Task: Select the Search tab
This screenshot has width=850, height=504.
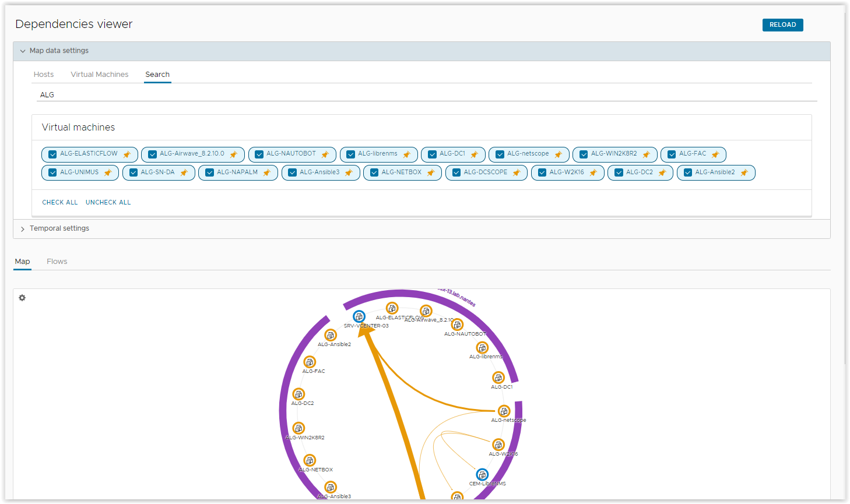Action: pyautogui.click(x=157, y=75)
